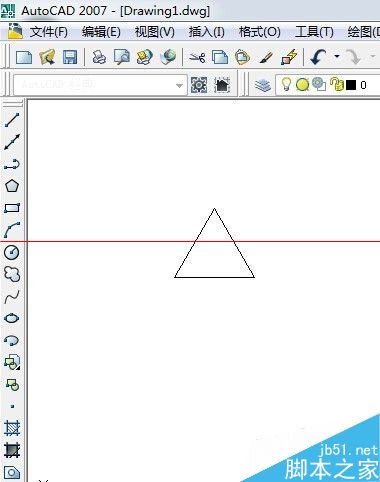Expand the workspace dropdown list
This screenshot has width=380, height=482.
(x=179, y=86)
